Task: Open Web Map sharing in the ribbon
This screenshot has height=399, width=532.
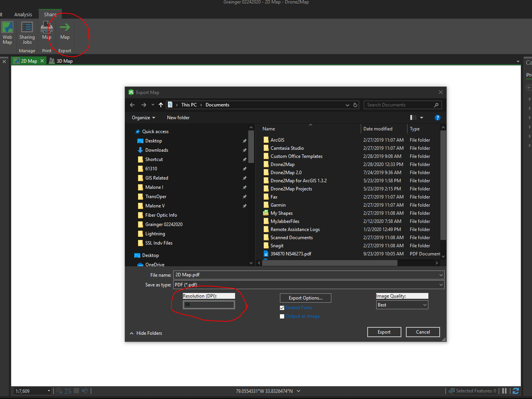Action: pyautogui.click(x=7, y=33)
